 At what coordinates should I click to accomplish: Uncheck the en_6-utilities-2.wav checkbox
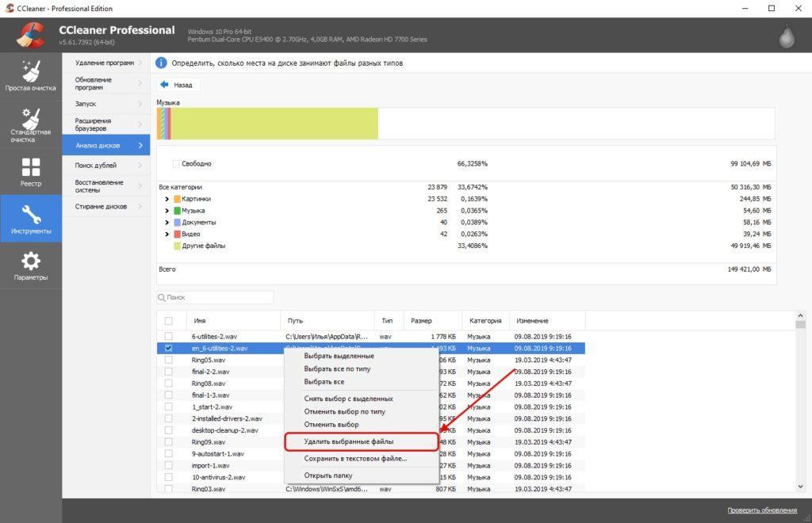click(168, 348)
